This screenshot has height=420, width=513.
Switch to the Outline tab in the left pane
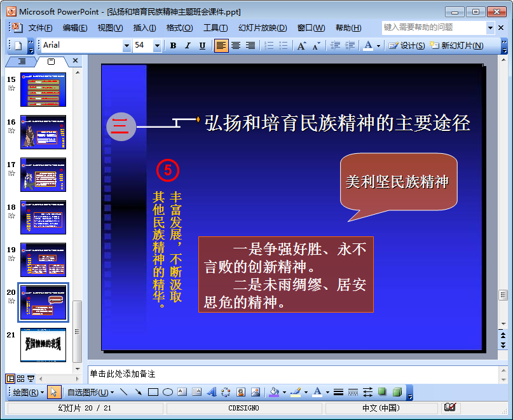[22, 61]
